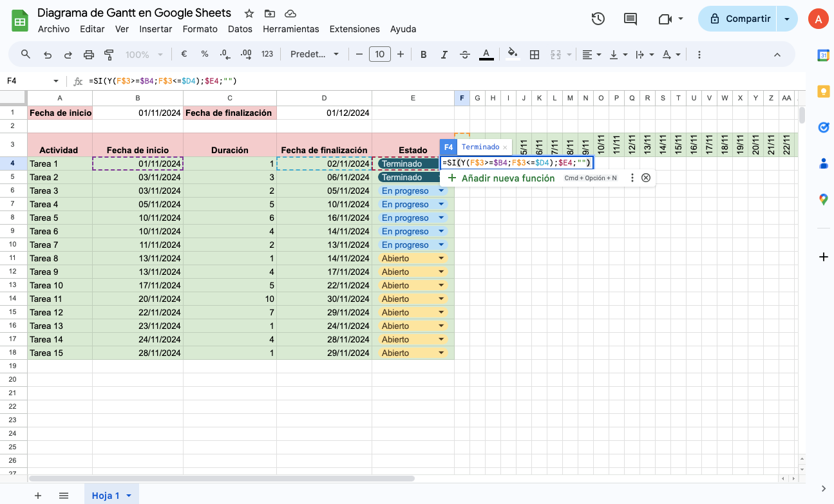
Task: Click the document title text
Action: [x=134, y=13]
